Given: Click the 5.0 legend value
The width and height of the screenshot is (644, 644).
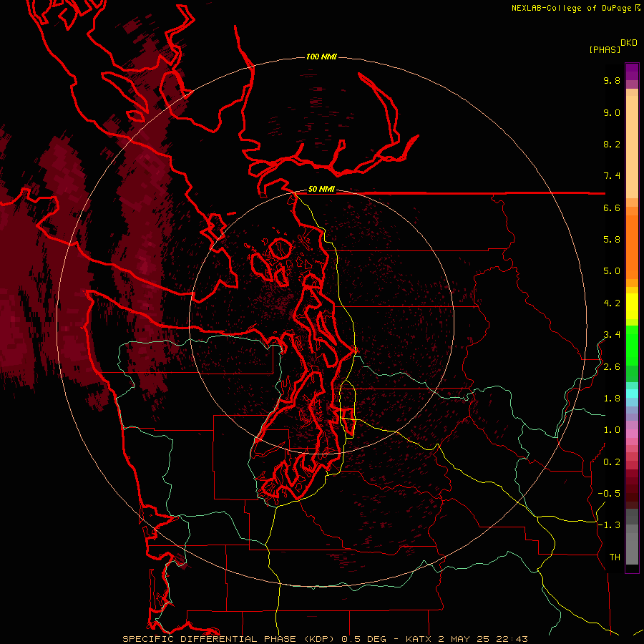Looking at the screenshot, I should coord(612,271).
